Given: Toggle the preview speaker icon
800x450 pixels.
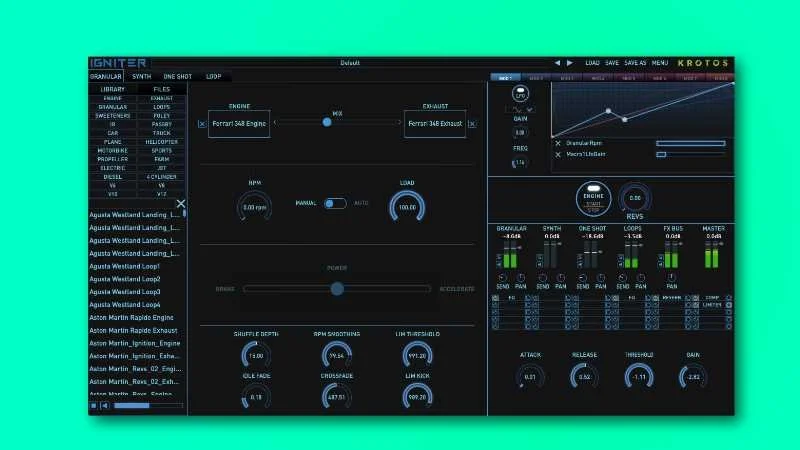Looking at the screenshot, I should [x=105, y=406].
